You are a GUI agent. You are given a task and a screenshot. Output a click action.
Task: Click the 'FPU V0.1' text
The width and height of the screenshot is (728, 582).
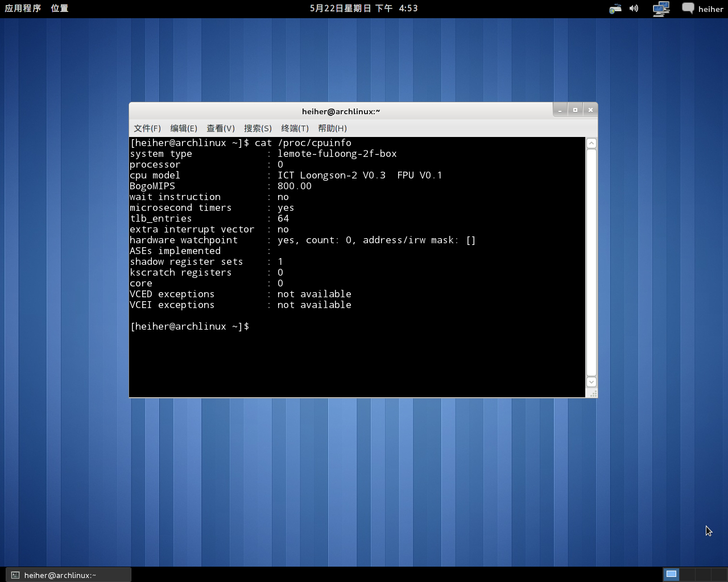420,175
